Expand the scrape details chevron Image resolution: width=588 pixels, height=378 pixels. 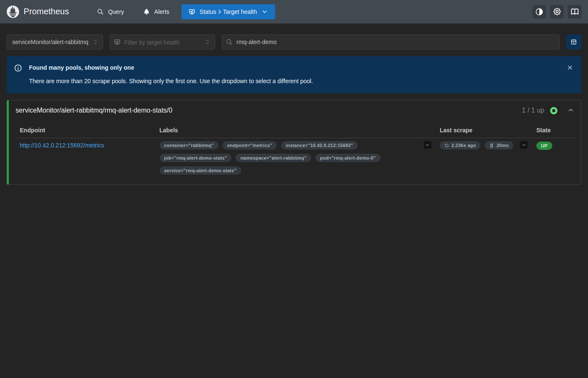pyautogui.click(x=524, y=145)
